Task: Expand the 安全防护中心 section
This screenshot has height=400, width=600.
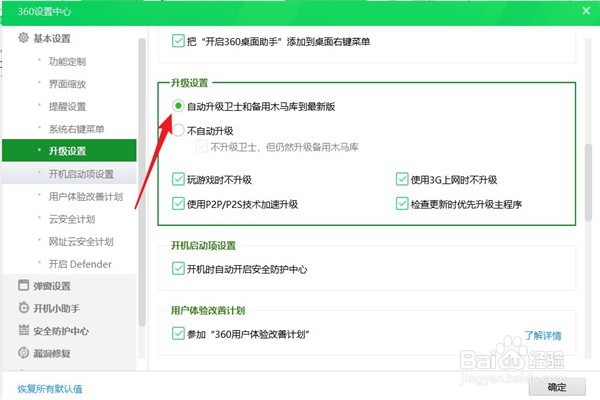Action: pyautogui.click(x=61, y=331)
